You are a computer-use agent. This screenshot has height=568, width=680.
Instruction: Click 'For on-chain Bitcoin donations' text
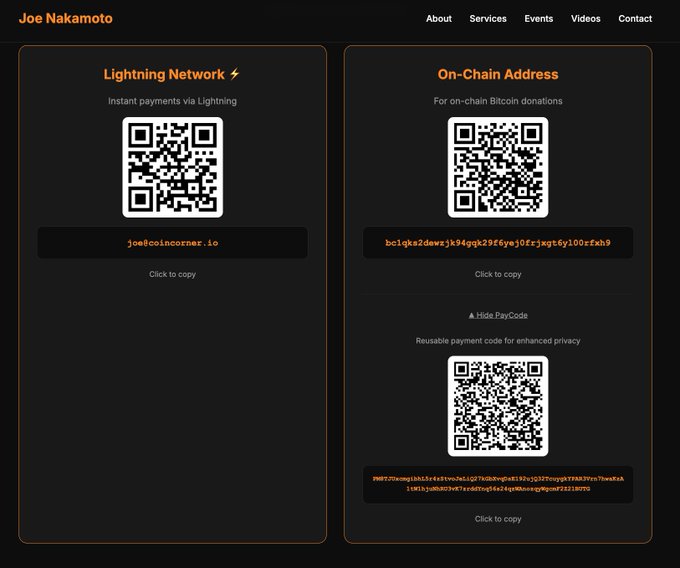(498, 101)
